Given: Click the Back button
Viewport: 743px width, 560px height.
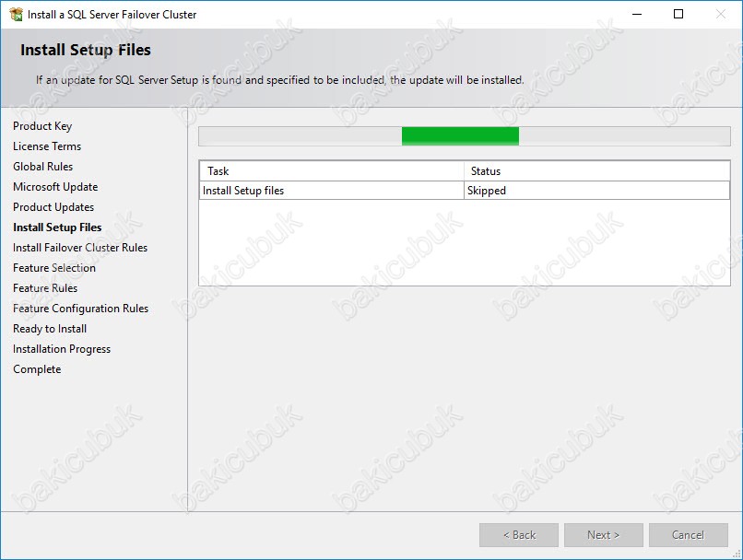Looking at the screenshot, I should coord(519,535).
